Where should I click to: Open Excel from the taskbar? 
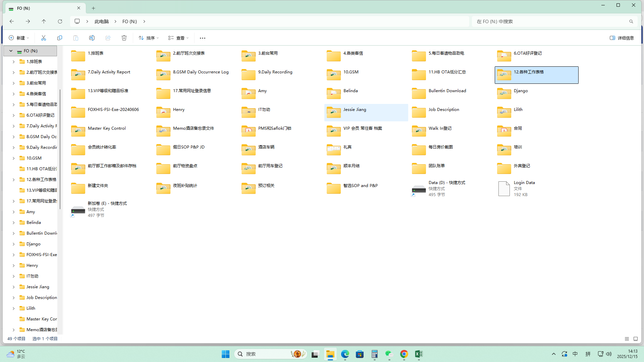coord(419,354)
